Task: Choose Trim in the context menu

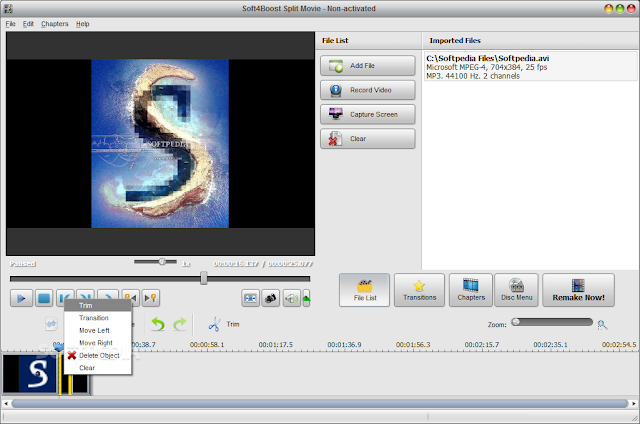Action: 98,305
